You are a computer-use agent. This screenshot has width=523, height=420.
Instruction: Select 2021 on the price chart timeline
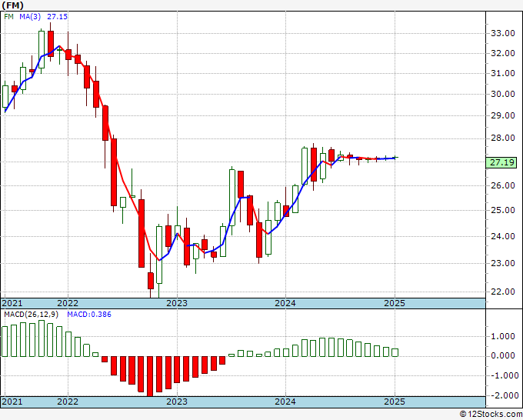[x=12, y=303]
